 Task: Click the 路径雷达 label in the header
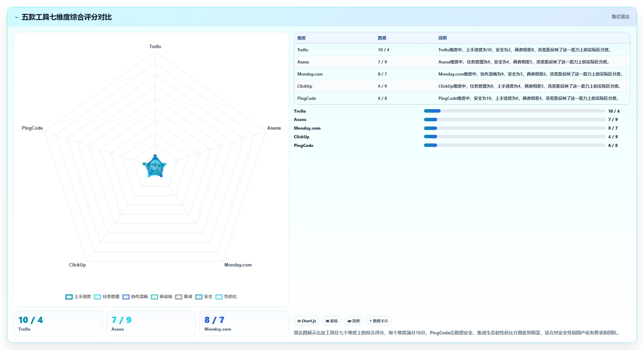[620, 17]
